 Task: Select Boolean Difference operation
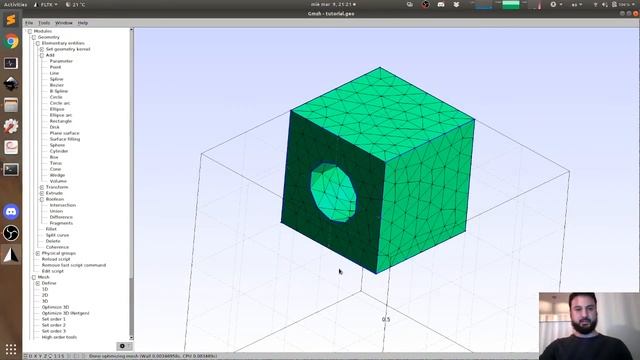[x=61, y=217]
